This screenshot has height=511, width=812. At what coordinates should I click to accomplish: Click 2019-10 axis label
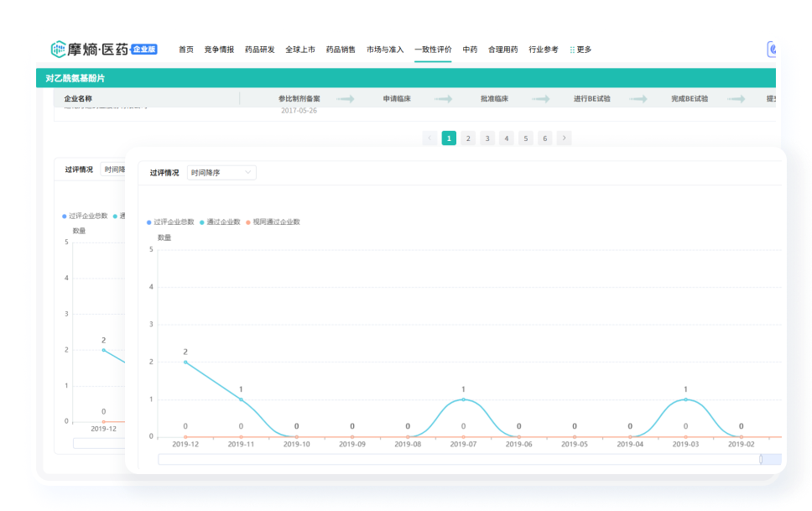(x=297, y=444)
